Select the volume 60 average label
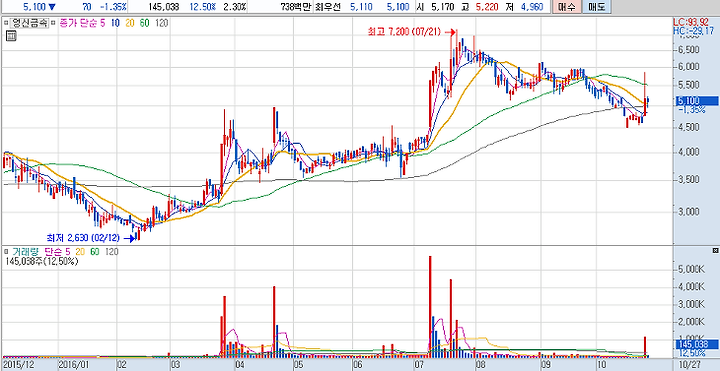Image resolution: width=720 pixels, height=371 pixels. coord(95,251)
